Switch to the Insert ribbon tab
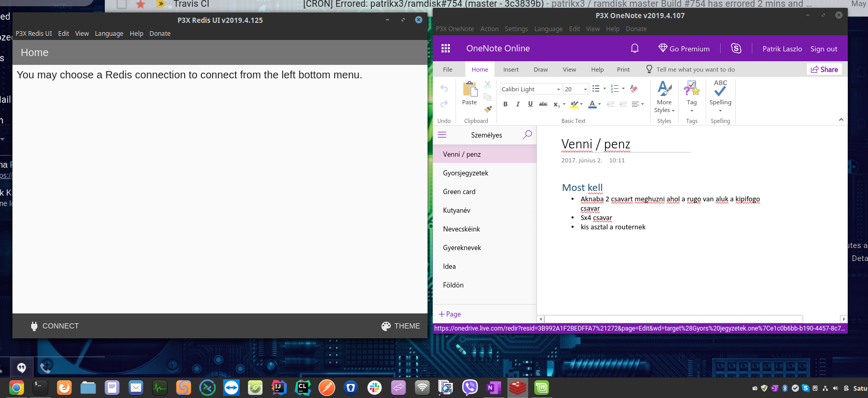 point(511,70)
